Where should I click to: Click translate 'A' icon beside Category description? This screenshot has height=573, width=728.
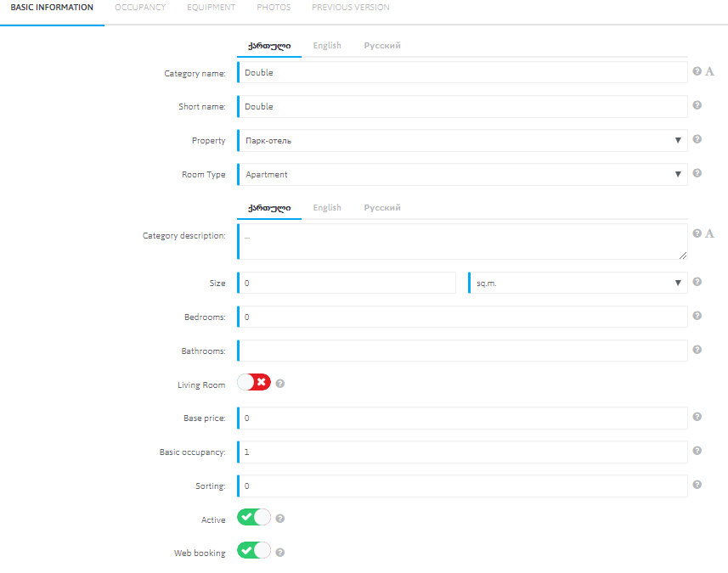[x=709, y=233]
